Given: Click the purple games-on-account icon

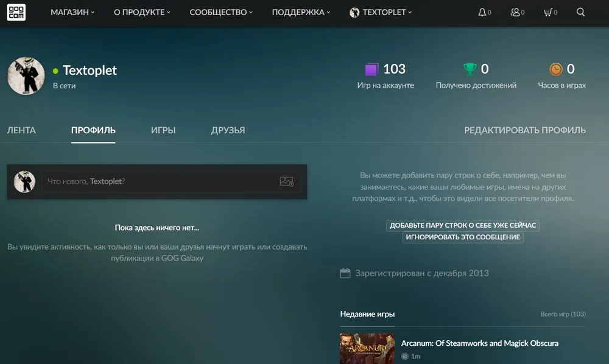Looking at the screenshot, I should pos(371,69).
